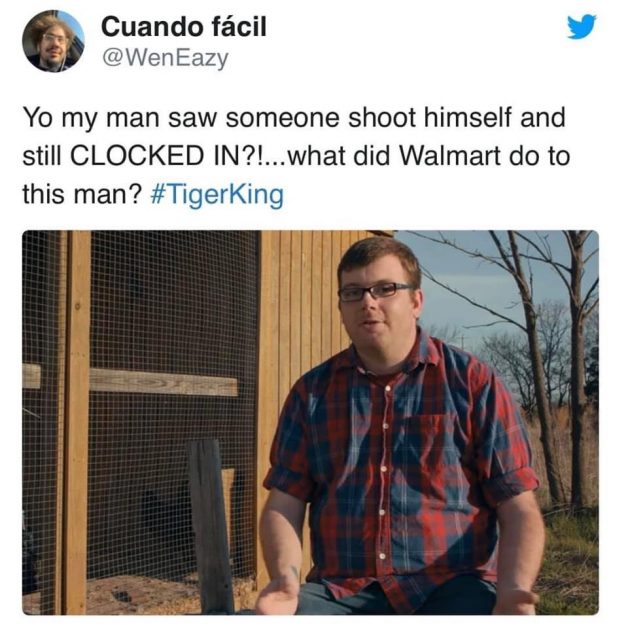Click the Twitter bird logo

pyautogui.click(x=582, y=27)
